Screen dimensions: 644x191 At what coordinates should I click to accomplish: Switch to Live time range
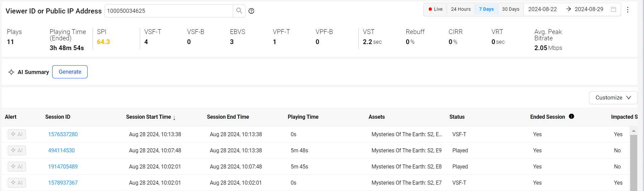point(435,9)
